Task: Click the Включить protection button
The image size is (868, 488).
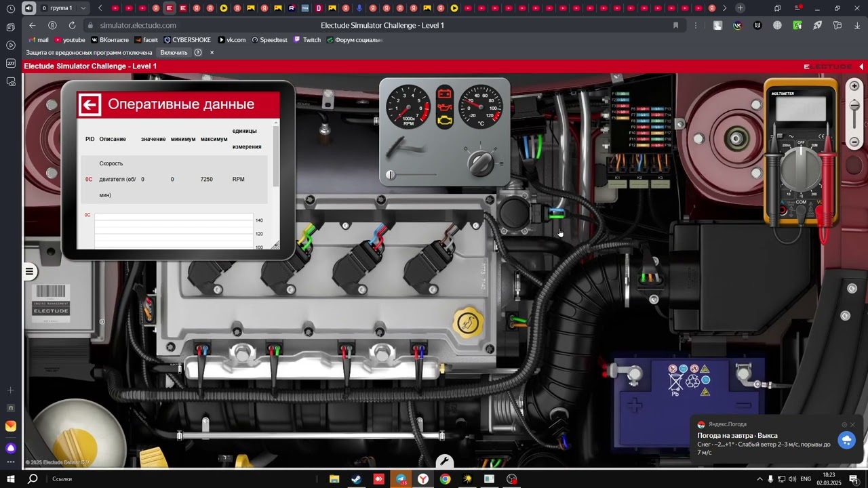Action: tap(174, 52)
